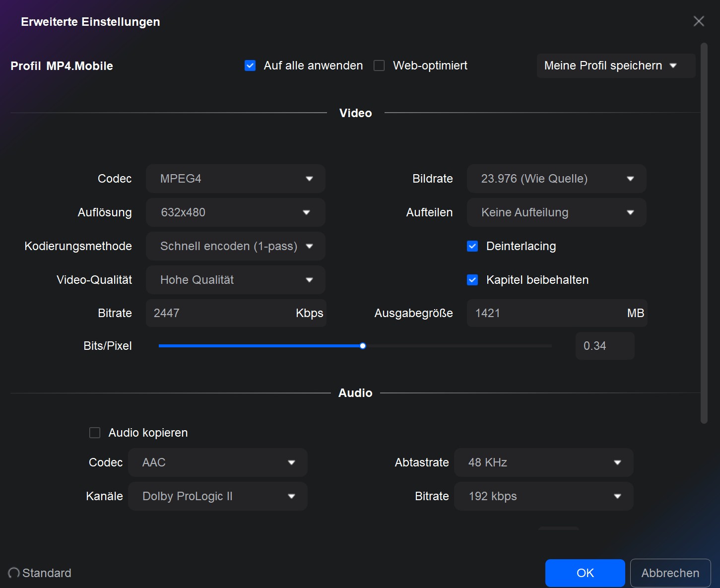Open the video Codec dropdown showing MPEG4

[236, 179]
